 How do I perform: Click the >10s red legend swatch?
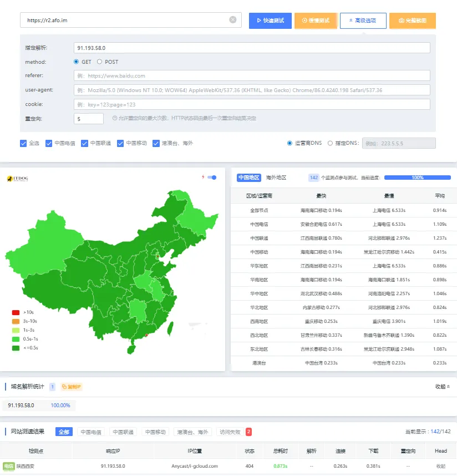tap(16, 312)
